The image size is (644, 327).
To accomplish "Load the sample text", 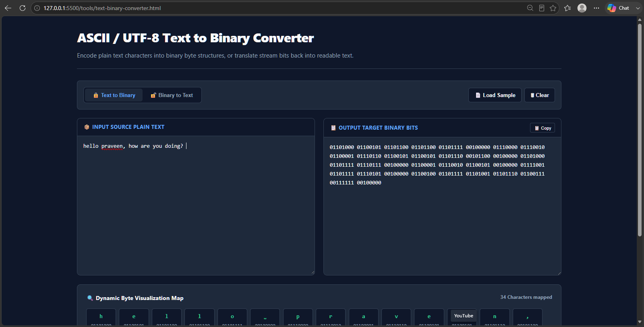I will (x=495, y=95).
